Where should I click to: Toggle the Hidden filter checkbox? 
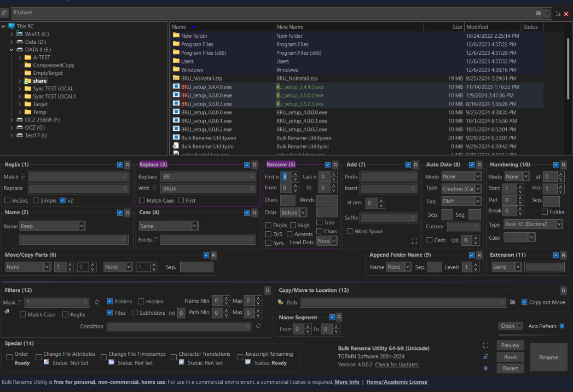tap(141, 301)
